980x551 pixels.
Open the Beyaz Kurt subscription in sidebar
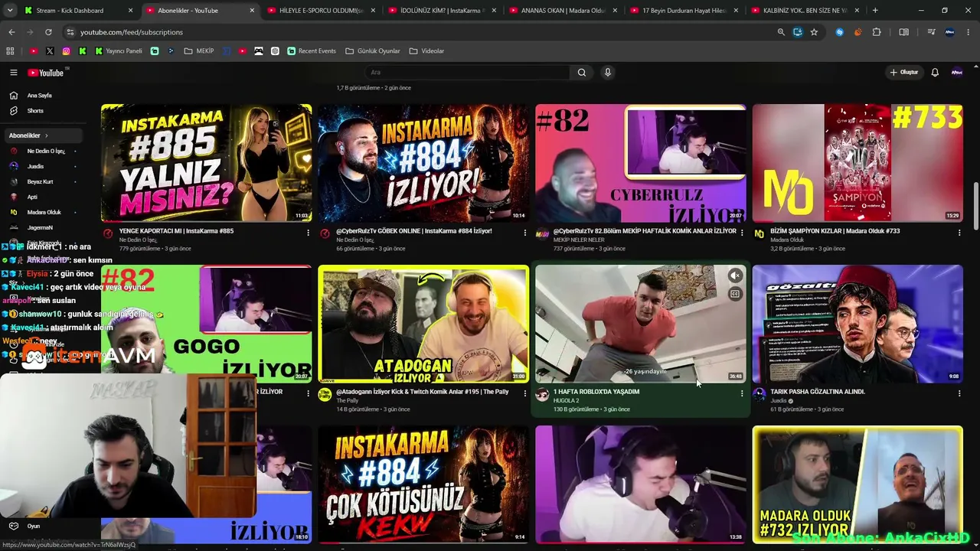pyautogui.click(x=41, y=181)
